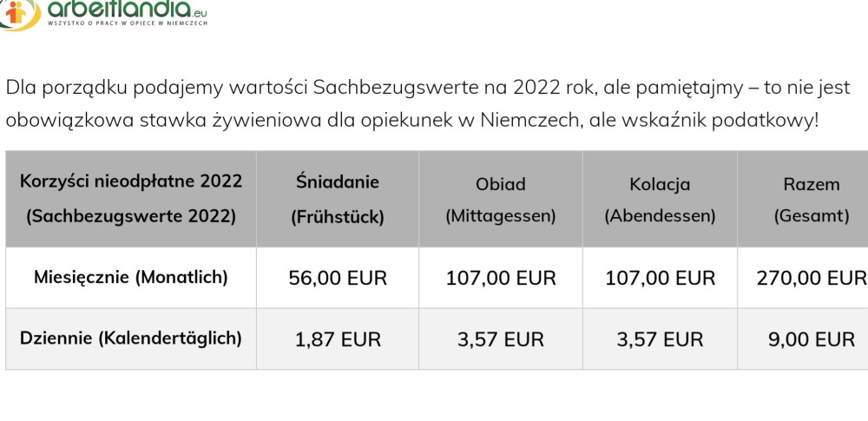Click the Kolacja (Abendessen) column header

[660, 200]
